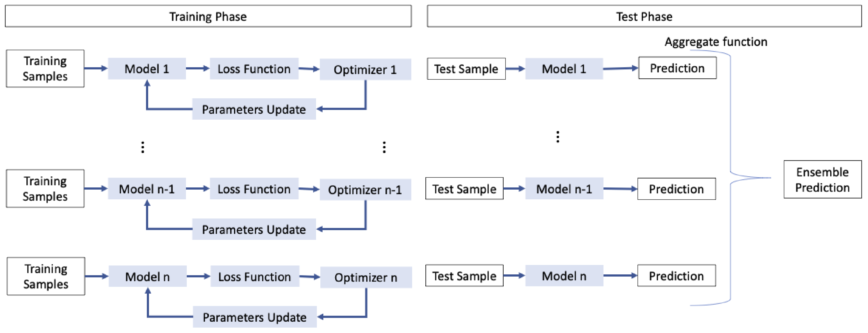The height and width of the screenshot is (333, 868).
Task: Select the Model 1 training box
Action: (147, 69)
